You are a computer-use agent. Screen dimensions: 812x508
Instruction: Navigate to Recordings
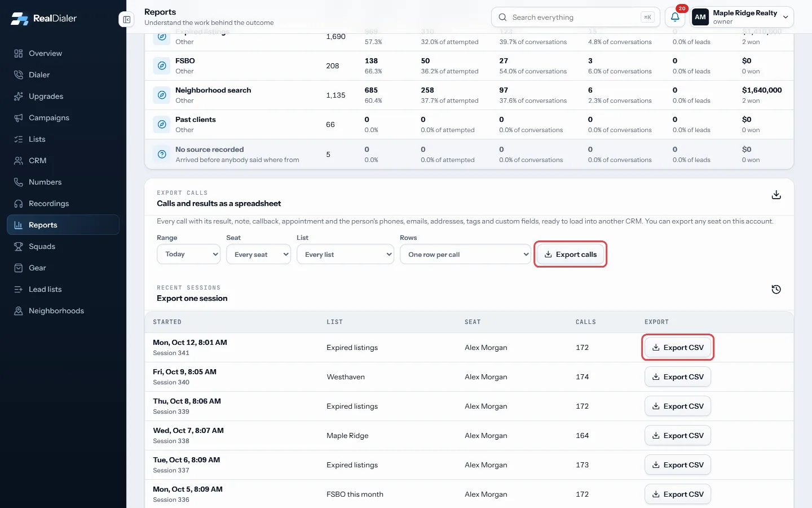63,204
